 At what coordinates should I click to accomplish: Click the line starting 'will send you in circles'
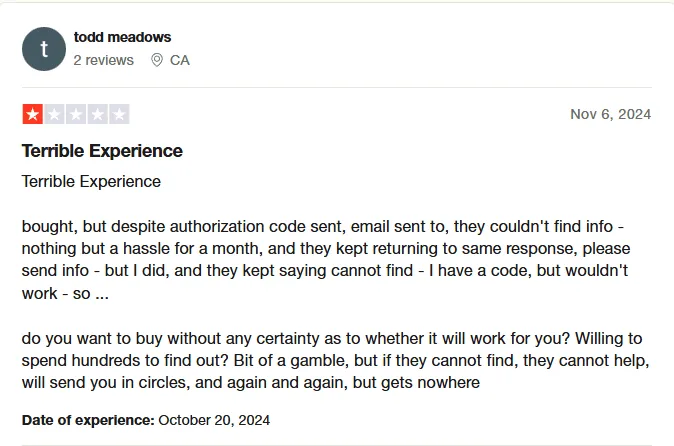coord(251,382)
